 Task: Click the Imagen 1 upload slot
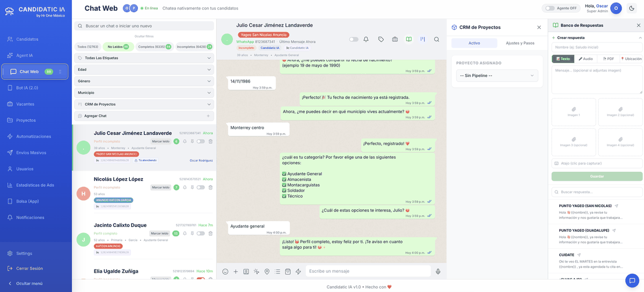click(574, 112)
